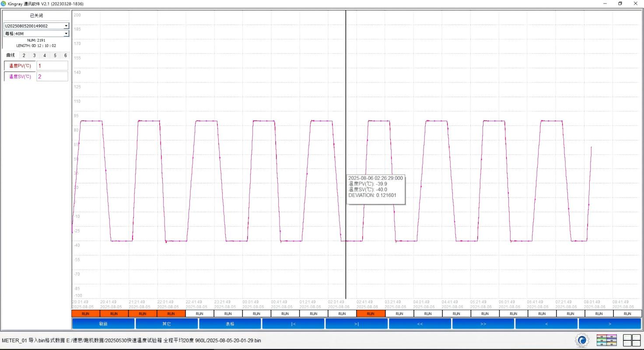Open the 表格 table button
The width and height of the screenshot is (644, 350).
tap(230, 324)
